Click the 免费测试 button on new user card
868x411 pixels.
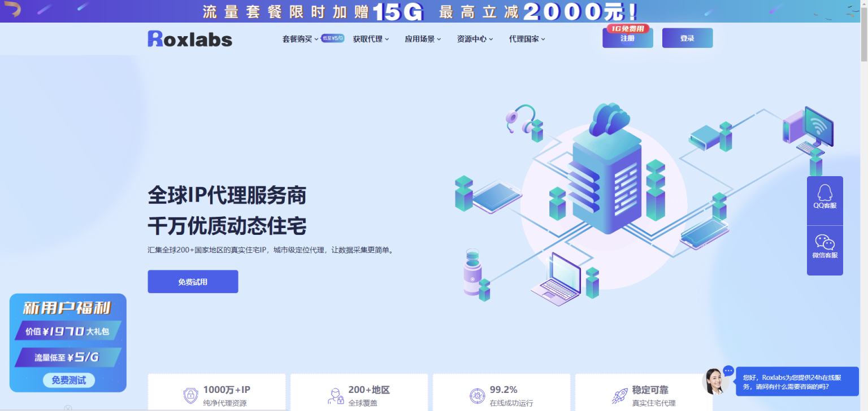[x=68, y=380]
